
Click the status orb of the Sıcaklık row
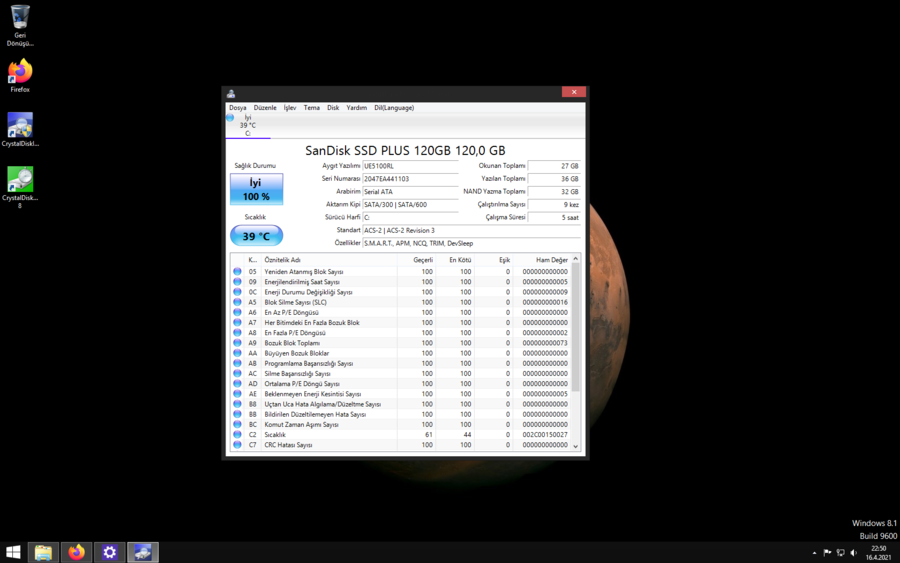[237, 434]
